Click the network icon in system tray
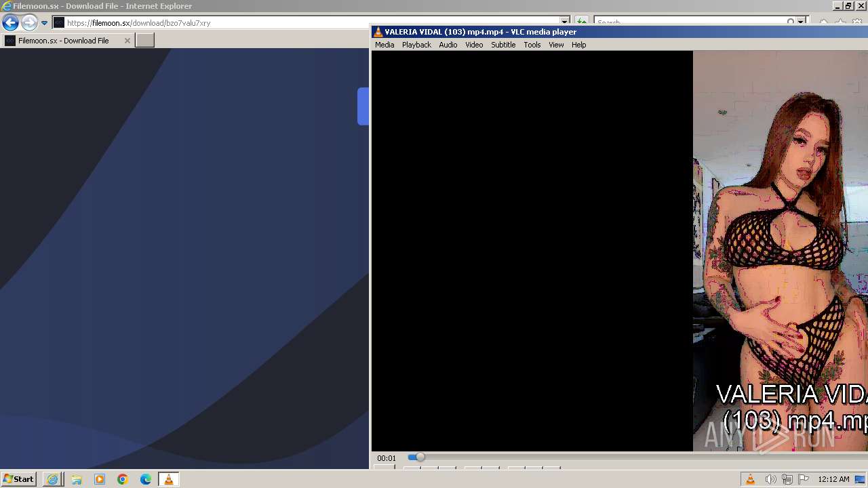 [787, 479]
